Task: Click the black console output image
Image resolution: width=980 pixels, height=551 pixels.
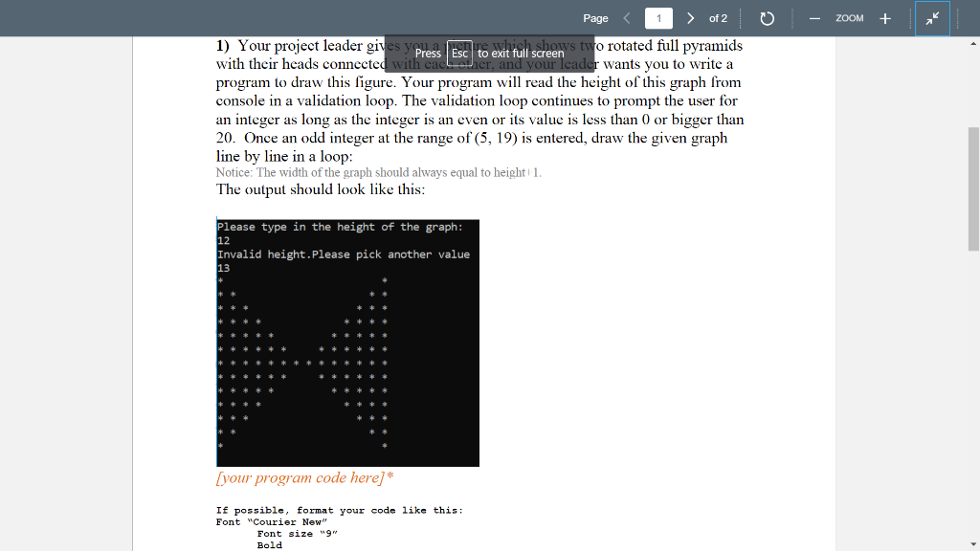Action: tap(347, 342)
